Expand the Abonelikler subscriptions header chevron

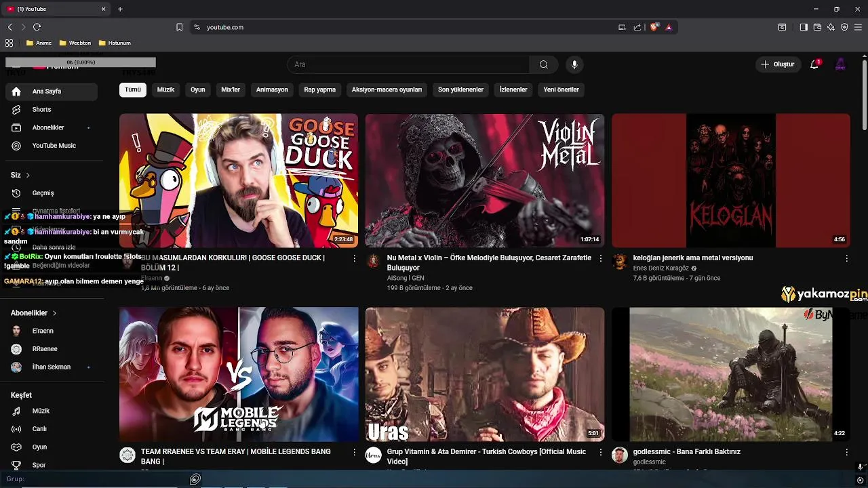point(54,313)
